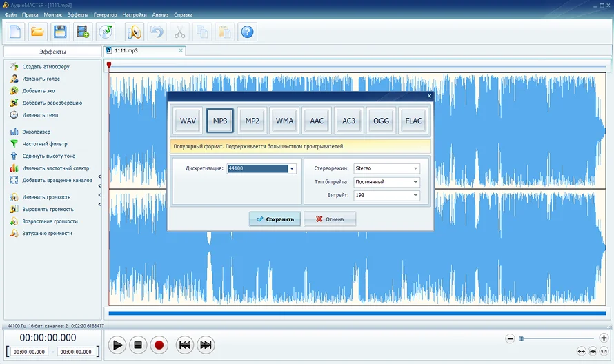This screenshot has height=364, width=614.
Task: Click the Save floppy disk icon
Action: [60, 32]
